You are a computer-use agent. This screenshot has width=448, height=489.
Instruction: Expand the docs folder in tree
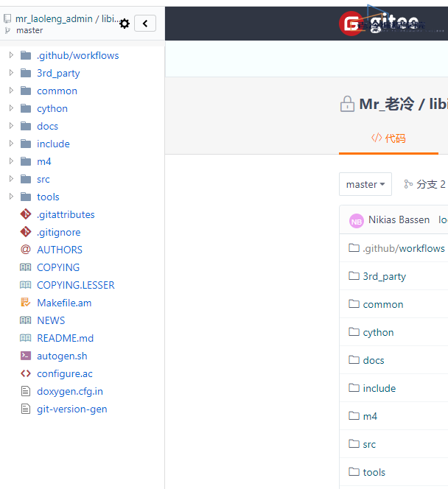11,126
